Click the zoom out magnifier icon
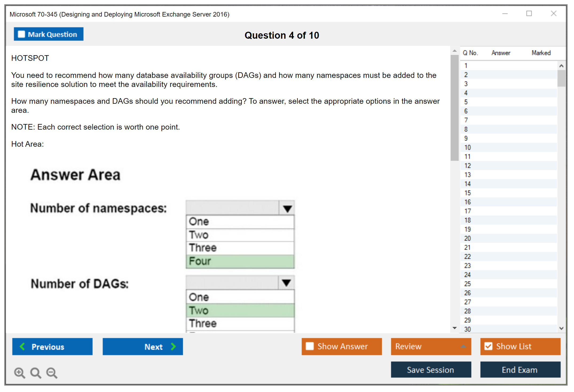 pyautogui.click(x=52, y=373)
